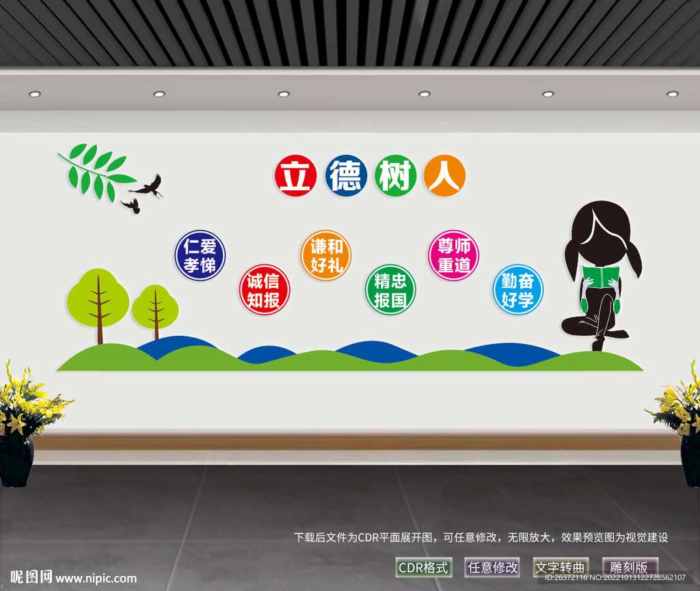Click the CDR格式 label button

424,568
